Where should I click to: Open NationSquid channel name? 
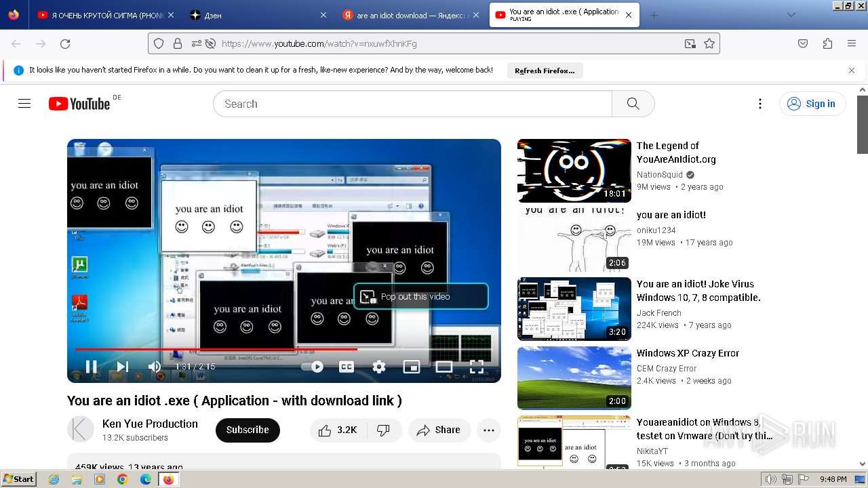660,174
